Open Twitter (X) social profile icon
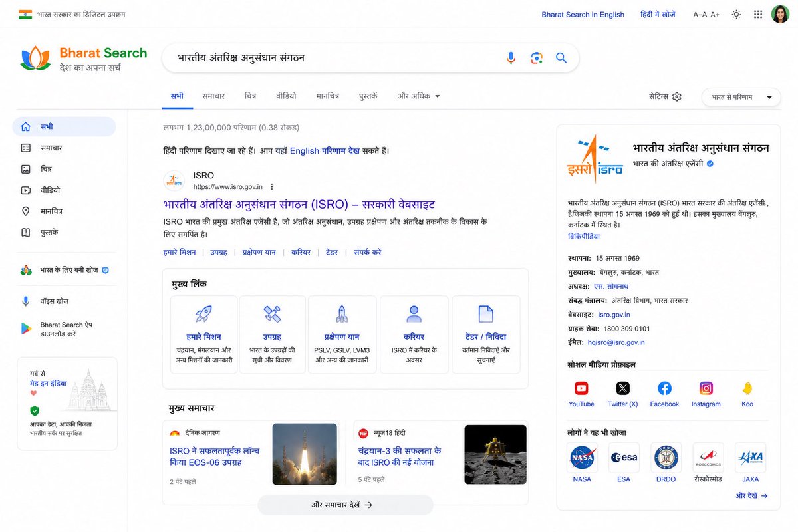 [622, 388]
